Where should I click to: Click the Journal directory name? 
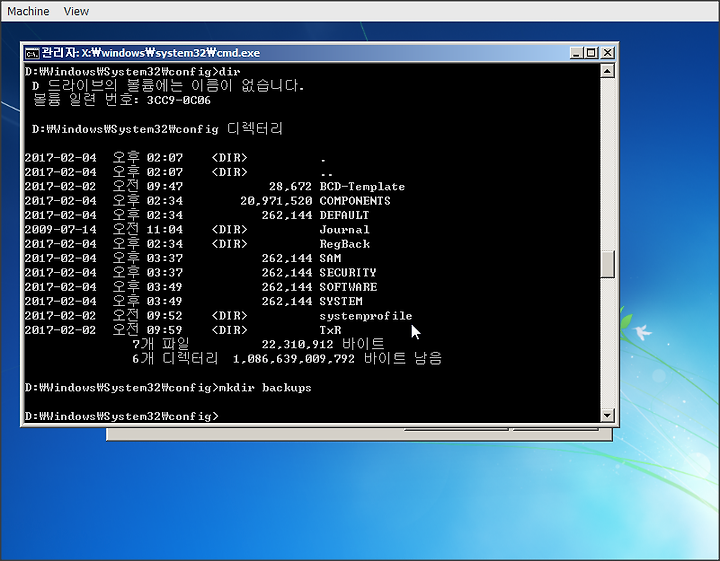pos(344,230)
